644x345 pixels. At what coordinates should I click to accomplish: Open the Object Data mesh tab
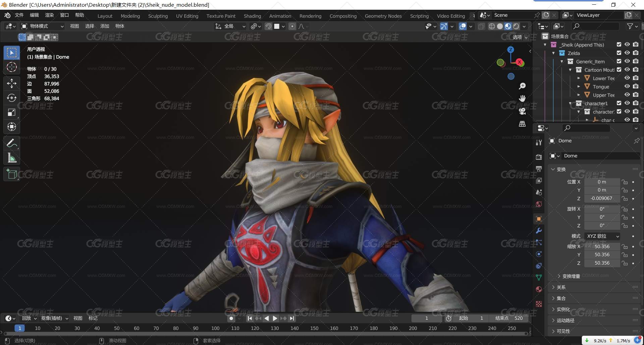tap(539, 277)
